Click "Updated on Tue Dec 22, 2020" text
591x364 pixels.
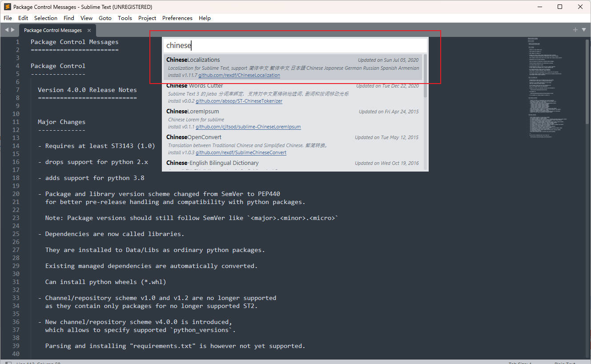pyautogui.click(x=387, y=86)
